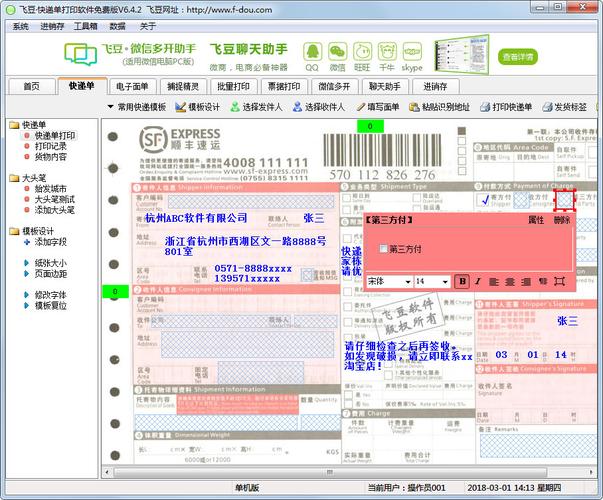Click 选择收件人 toolbar item
603x500 pixels.
click(319, 107)
